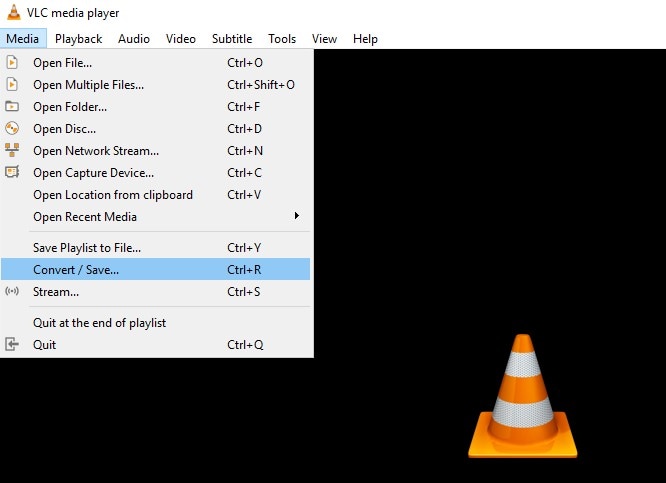
Task: Click the Quit exit-arrow icon
Action: tap(12, 344)
